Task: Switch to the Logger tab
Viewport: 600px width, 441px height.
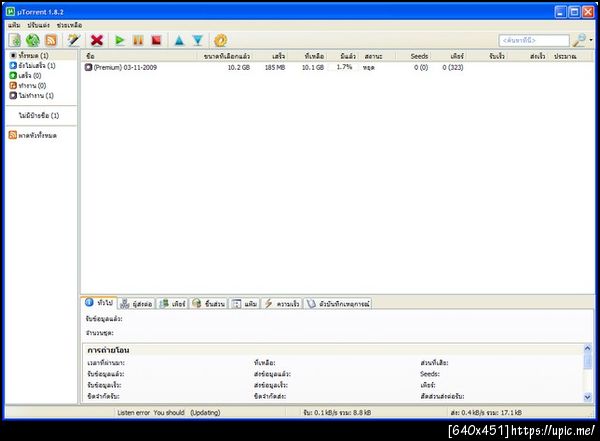Action: [x=338, y=304]
